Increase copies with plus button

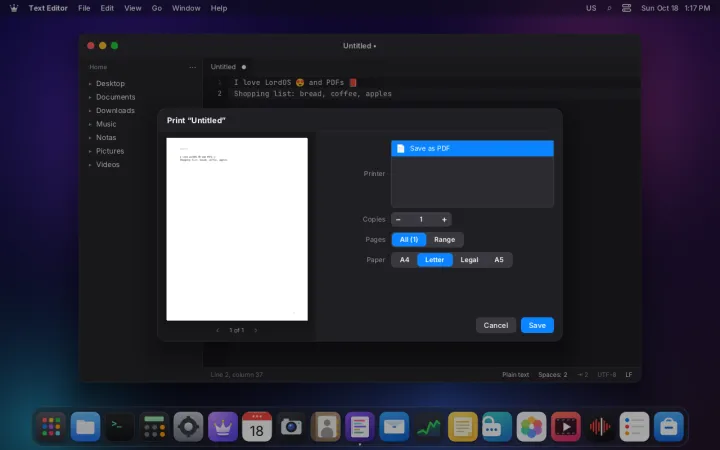pos(444,219)
